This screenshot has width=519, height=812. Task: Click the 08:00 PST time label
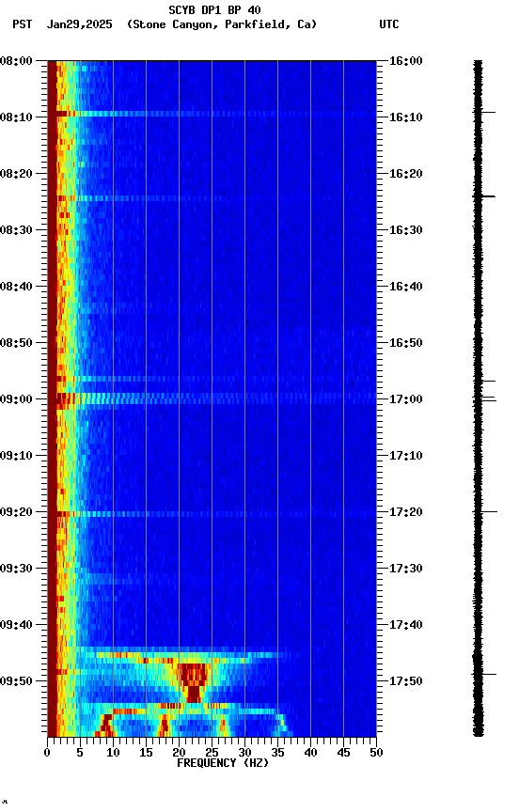16,61
